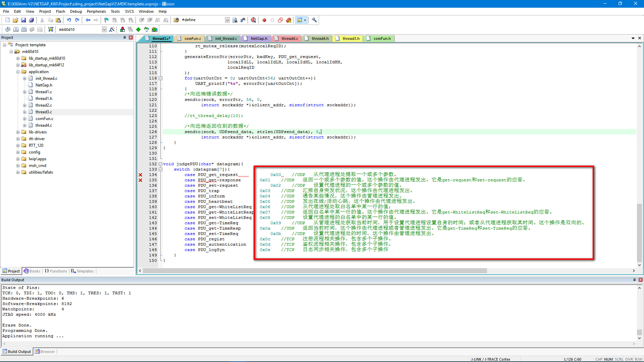Open Configuration with the wrench icon
The image size is (644, 362).
(x=314, y=20)
